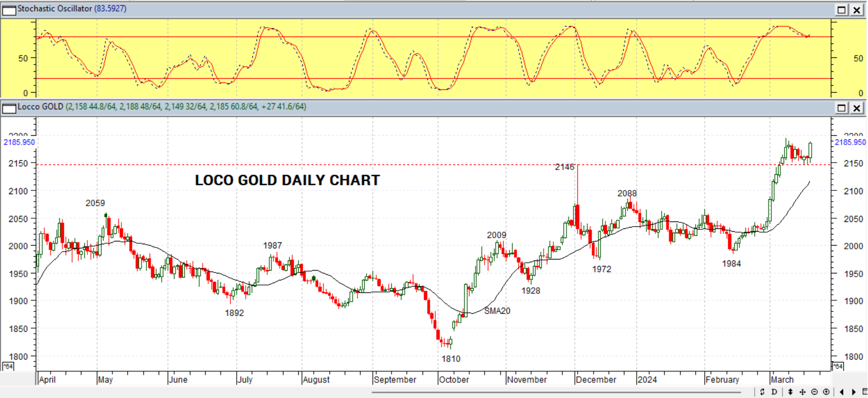Click the blue 2185.950 price tag on left axis
868x398 pixels.
tap(19, 142)
